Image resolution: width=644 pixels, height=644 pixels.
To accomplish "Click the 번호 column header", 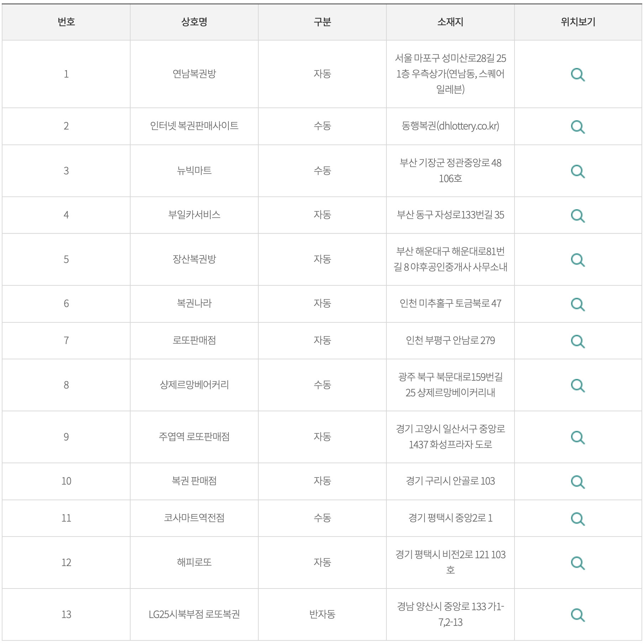I will pyautogui.click(x=66, y=22).
